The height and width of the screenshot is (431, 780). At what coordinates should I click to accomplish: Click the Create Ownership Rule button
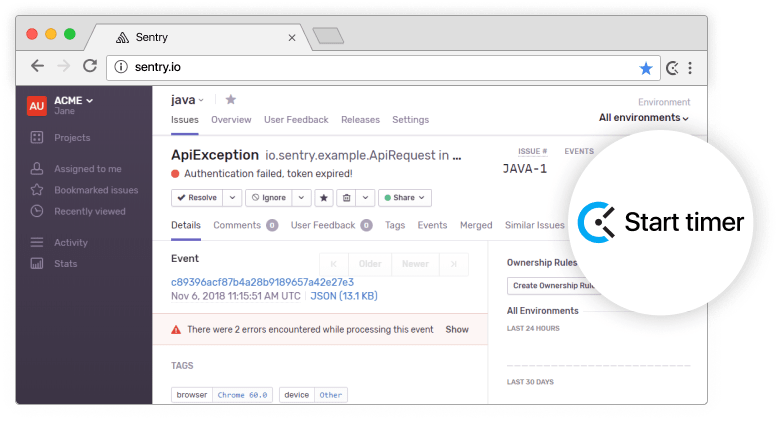[553, 286]
